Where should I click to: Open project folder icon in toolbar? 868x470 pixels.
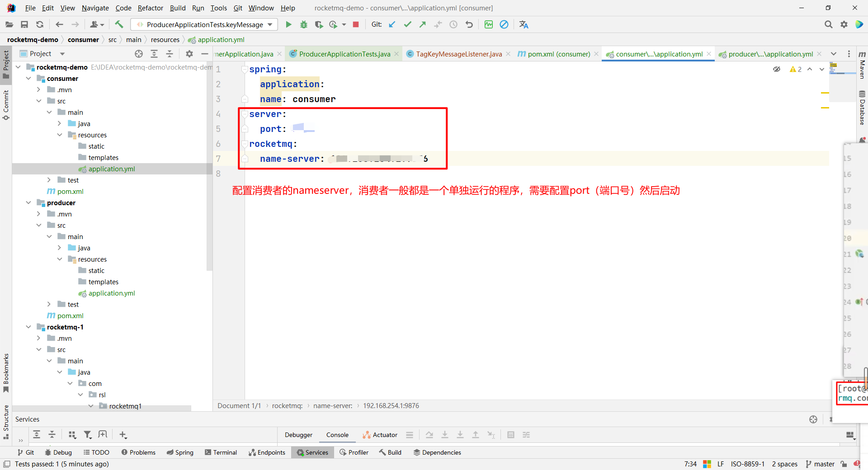9,24
